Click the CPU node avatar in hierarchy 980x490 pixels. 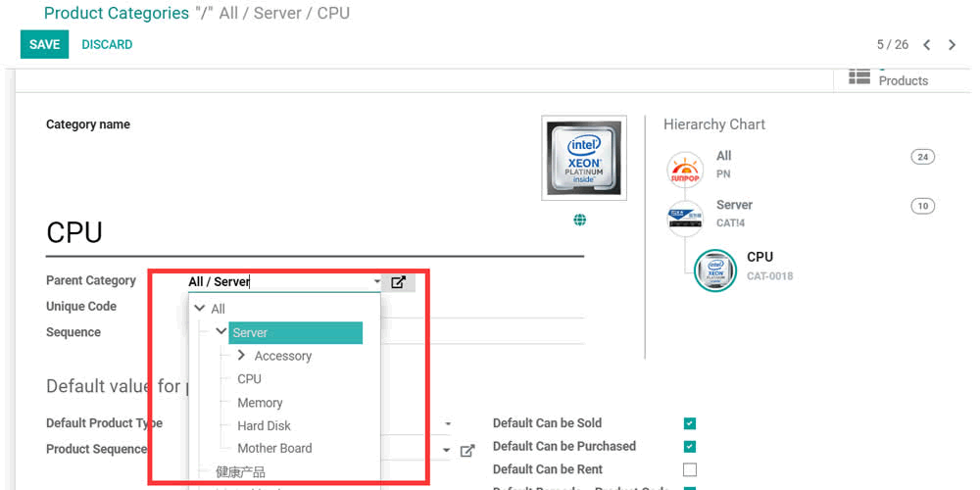[715, 270]
